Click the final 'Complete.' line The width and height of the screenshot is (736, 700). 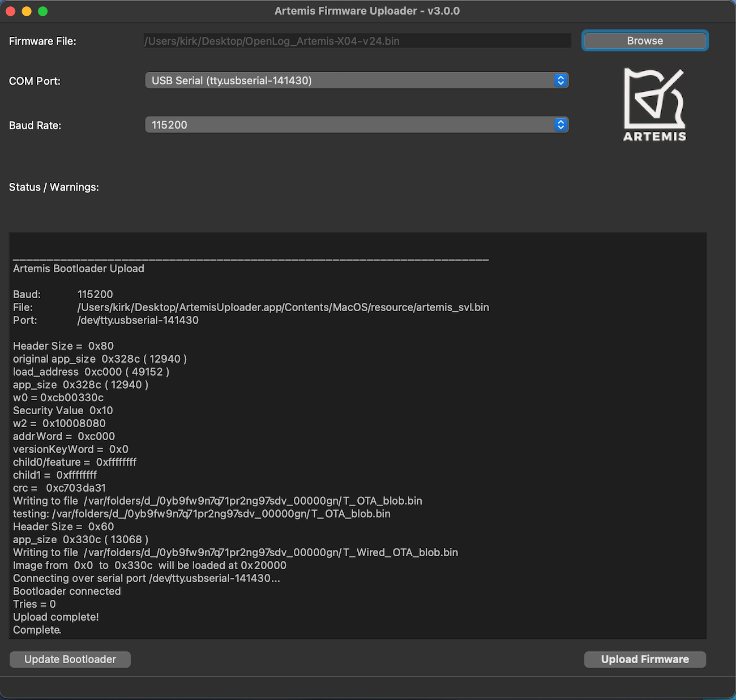click(37, 630)
